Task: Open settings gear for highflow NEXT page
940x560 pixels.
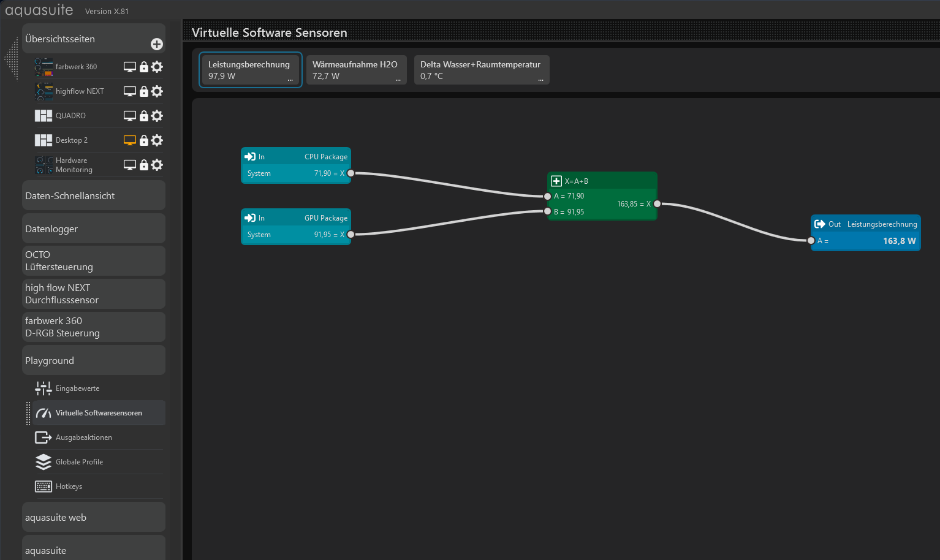Action: 157,91
